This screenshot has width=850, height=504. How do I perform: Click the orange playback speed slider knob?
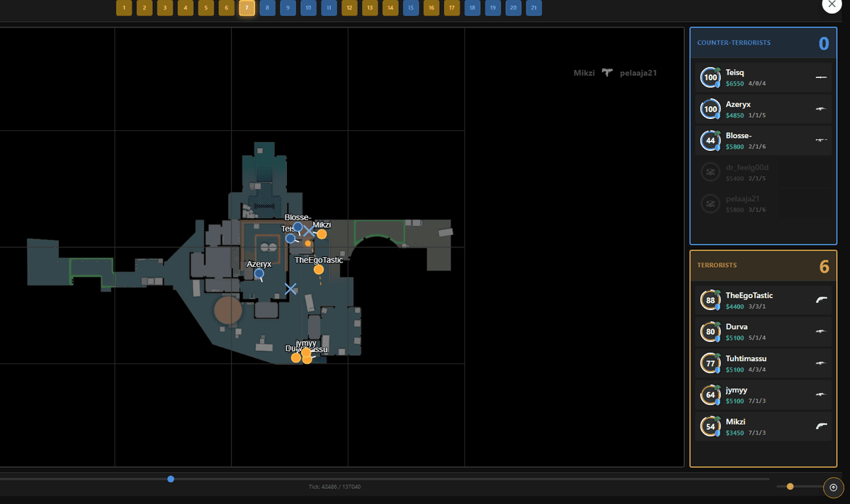(790, 486)
